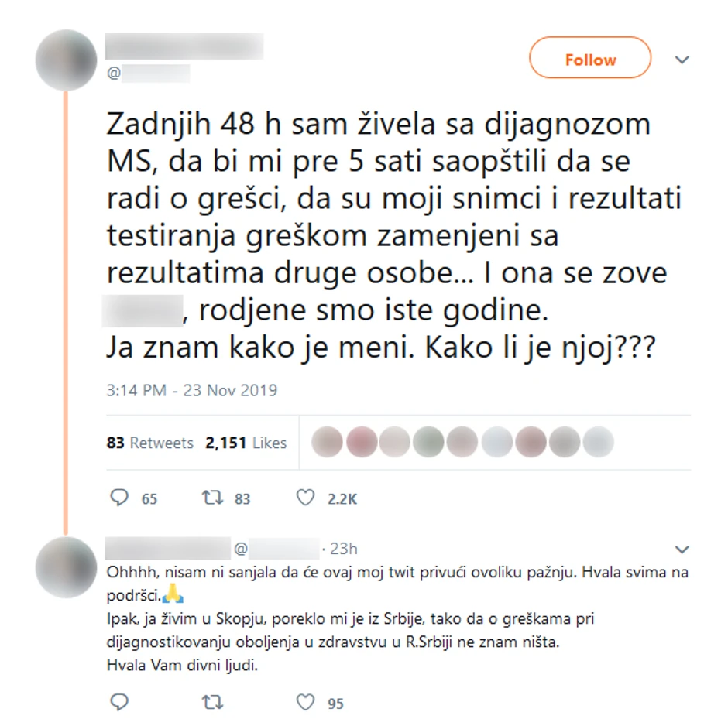Click the reply icon with 65 comments

tap(119, 498)
